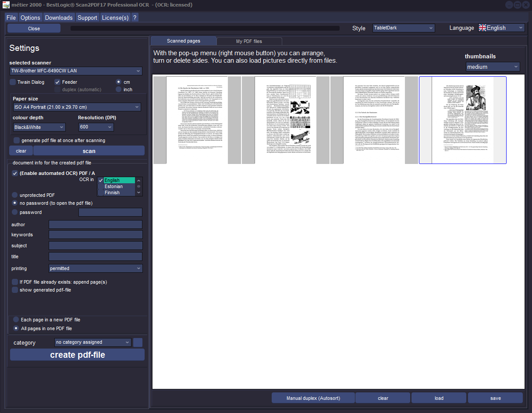This screenshot has width=532, height=413.
Task: Click the progress bar at the top
Action: [x=205, y=28]
